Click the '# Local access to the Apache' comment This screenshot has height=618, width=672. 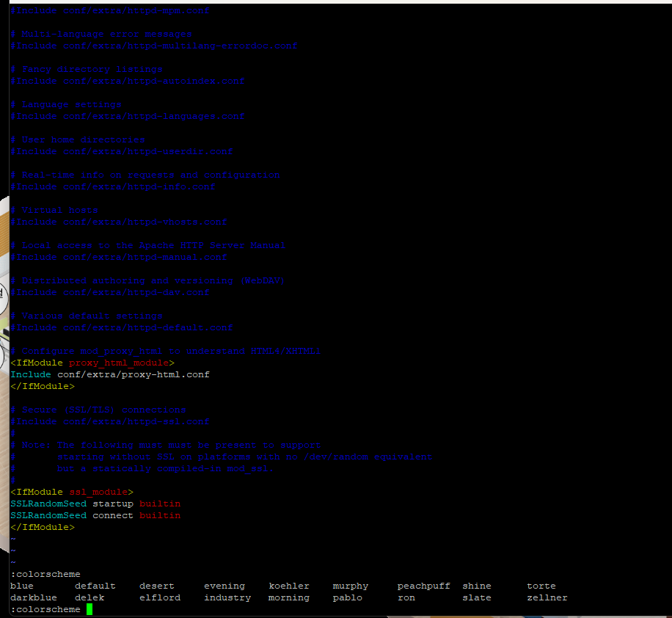[x=148, y=245]
